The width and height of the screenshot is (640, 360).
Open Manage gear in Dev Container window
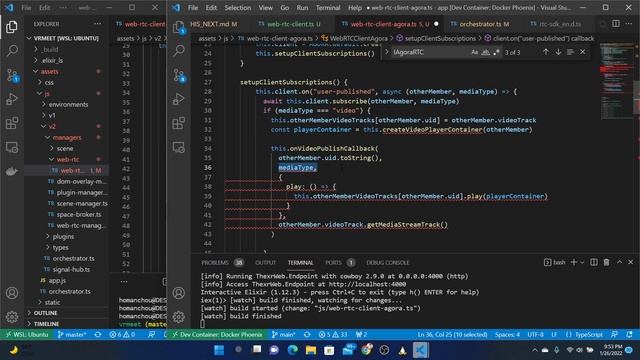point(179,317)
